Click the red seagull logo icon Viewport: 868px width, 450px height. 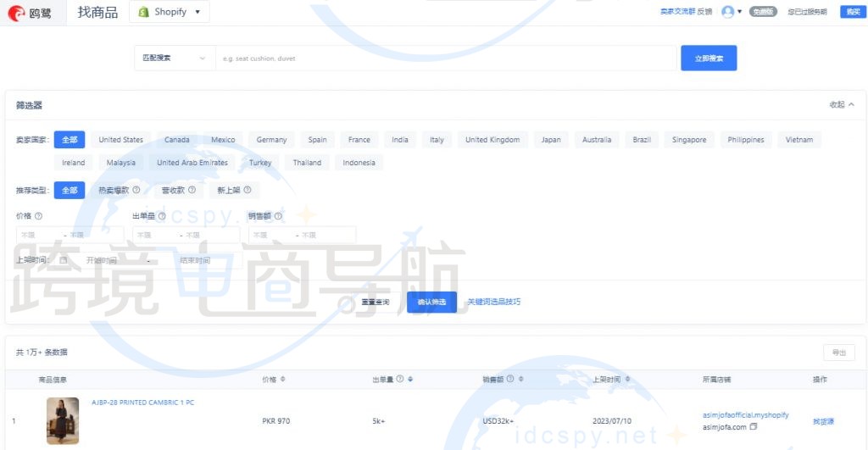click(x=16, y=13)
